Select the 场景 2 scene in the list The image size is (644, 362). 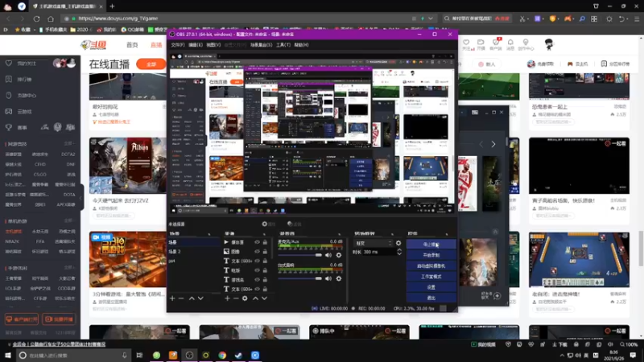[193, 252]
